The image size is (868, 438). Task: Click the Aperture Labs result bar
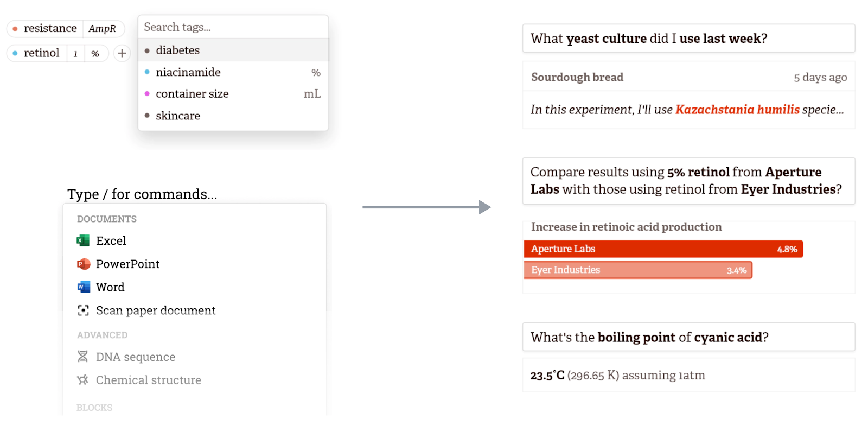(663, 249)
